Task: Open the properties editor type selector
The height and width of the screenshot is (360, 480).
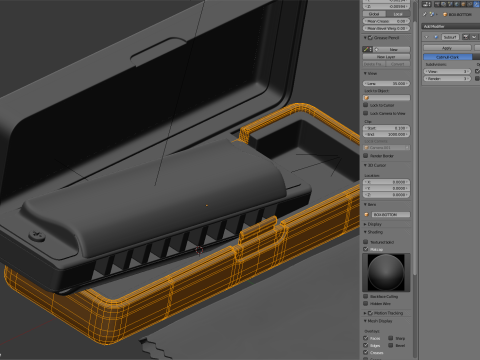Action: pyautogui.click(x=427, y=4)
